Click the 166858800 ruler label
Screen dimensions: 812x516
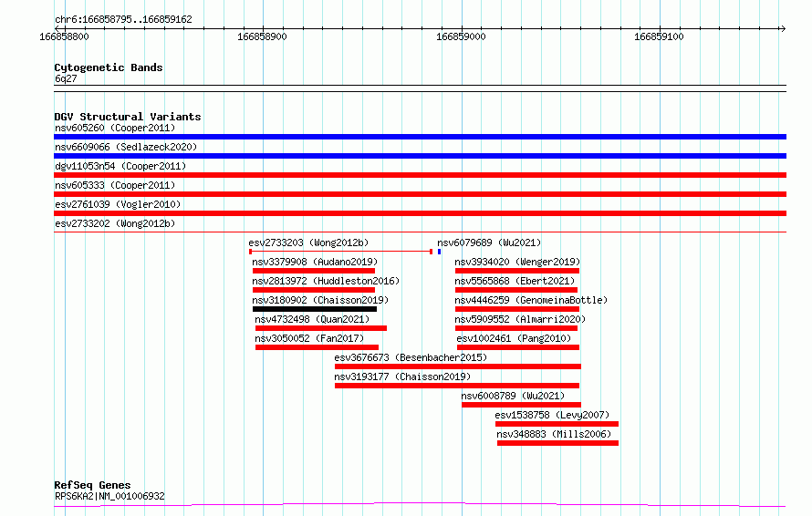point(64,36)
